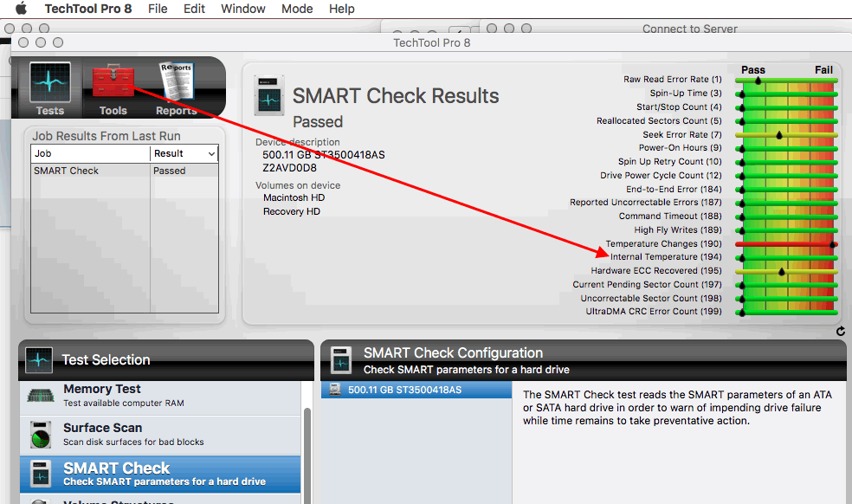Click the Hardware ECC Recovered gauge
Image resolution: width=852 pixels, height=504 pixels.
tap(786, 271)
